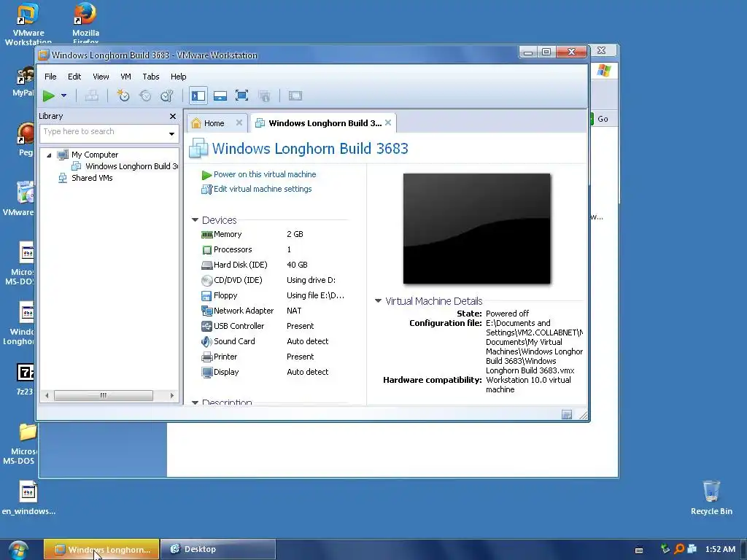This screenshot has width=747, height=560.
Task: Take a snapshot of the virtual machine
Action: (123, 96)
